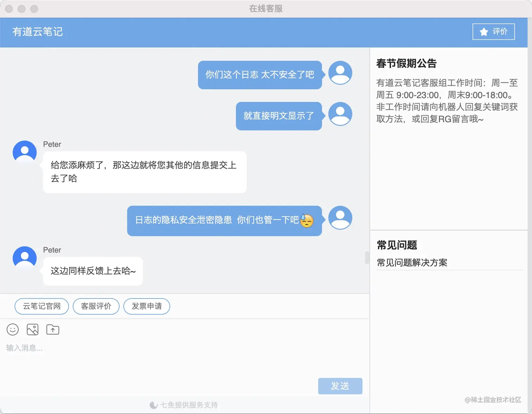Click the send image icon
532x414 pixels.
coord(32,330)
